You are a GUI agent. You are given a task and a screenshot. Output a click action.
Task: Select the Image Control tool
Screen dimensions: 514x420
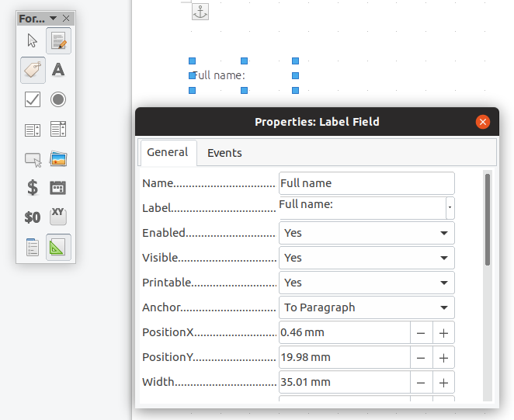pos(58,159)
